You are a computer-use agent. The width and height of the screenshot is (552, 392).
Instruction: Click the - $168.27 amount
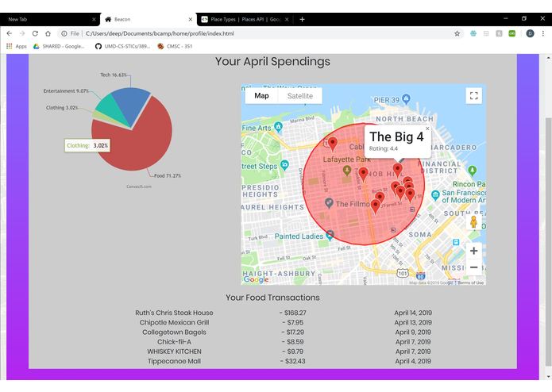point(292,313)
